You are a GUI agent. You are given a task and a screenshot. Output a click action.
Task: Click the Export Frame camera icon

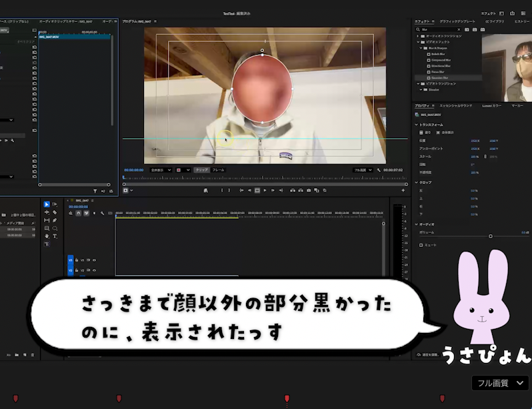click(308, 190)
